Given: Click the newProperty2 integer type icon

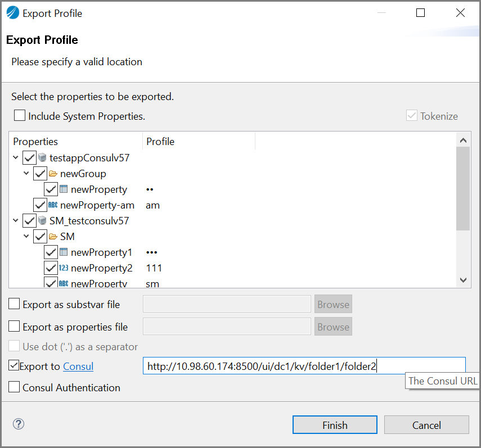Looking at the screenshot, I should [64, 268].
